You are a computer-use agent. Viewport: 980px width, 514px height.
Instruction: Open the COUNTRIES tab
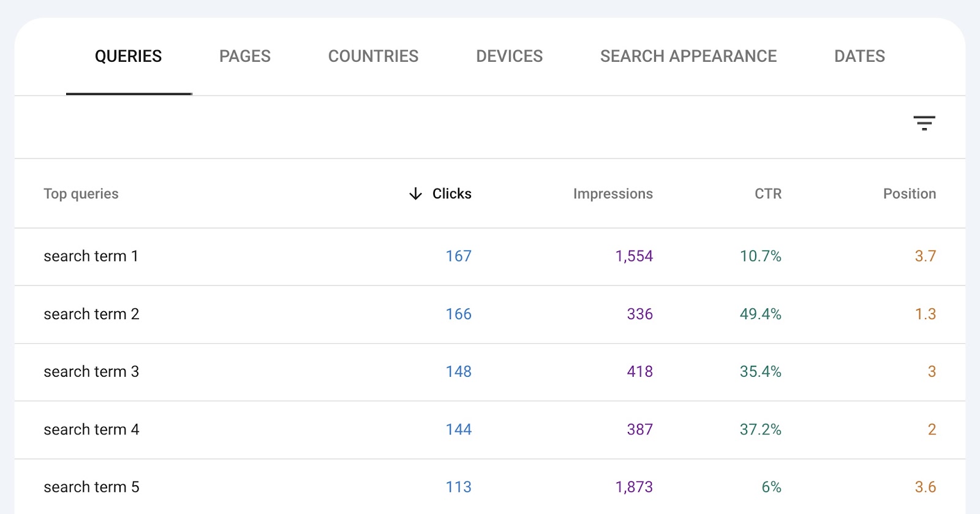point(373,56)
